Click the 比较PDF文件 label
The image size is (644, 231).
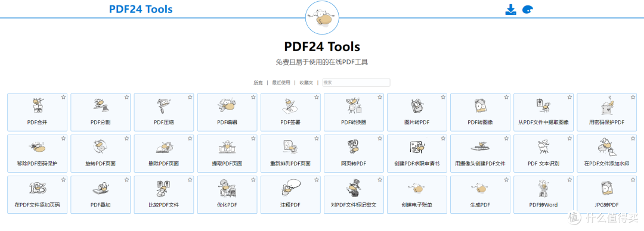164,205
